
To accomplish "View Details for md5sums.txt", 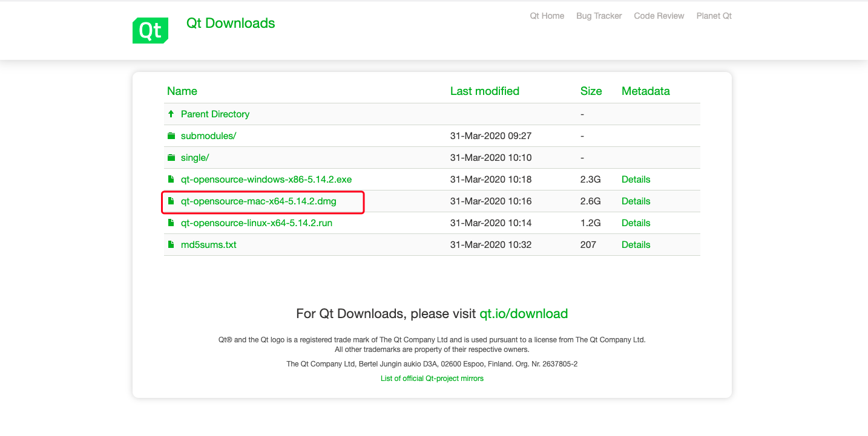I will pos(636,245).
